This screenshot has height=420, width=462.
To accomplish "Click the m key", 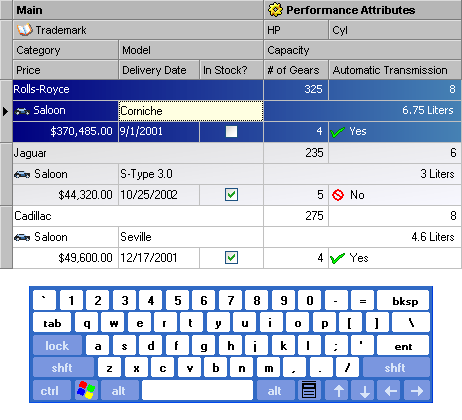I will coord(269,368).
